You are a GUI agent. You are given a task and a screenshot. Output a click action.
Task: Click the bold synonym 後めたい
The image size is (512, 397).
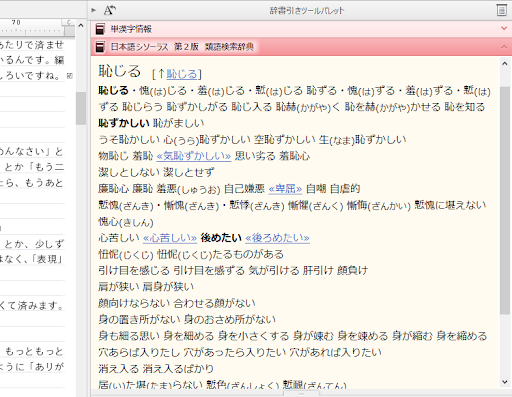[x=221, y=238]
